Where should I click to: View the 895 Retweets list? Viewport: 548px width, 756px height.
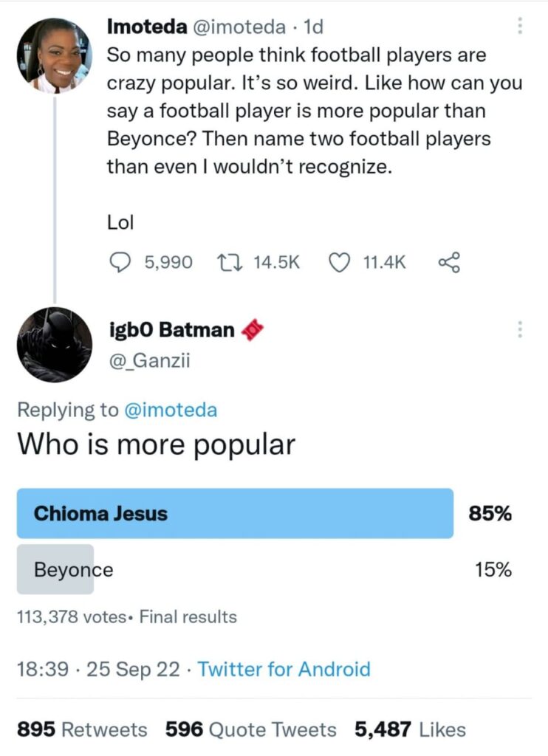pos(82,729)
